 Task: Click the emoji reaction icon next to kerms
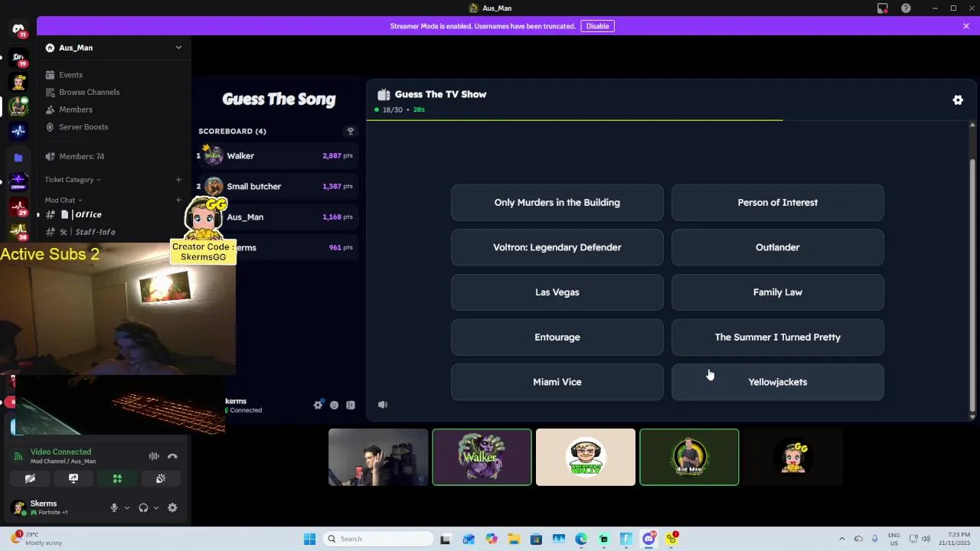point(334,405)
